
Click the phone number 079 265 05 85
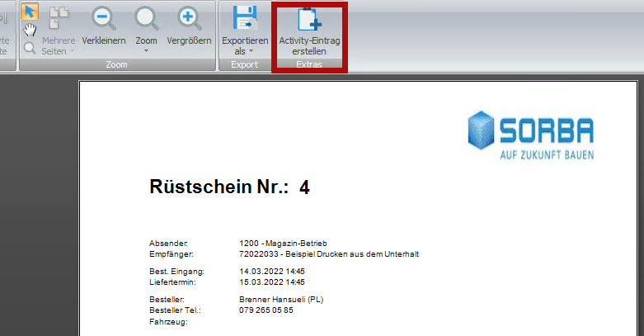(266, 310)
